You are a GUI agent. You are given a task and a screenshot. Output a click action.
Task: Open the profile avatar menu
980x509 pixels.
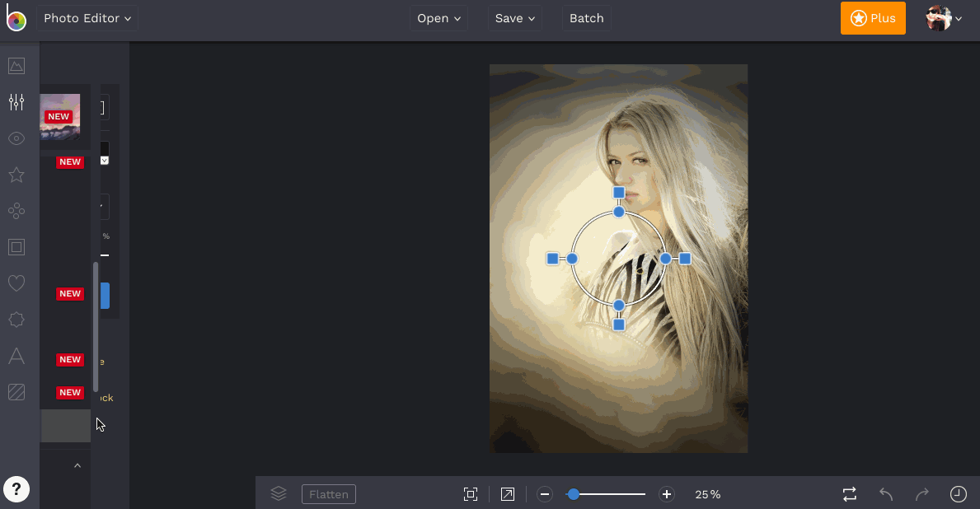coord(943,18)
